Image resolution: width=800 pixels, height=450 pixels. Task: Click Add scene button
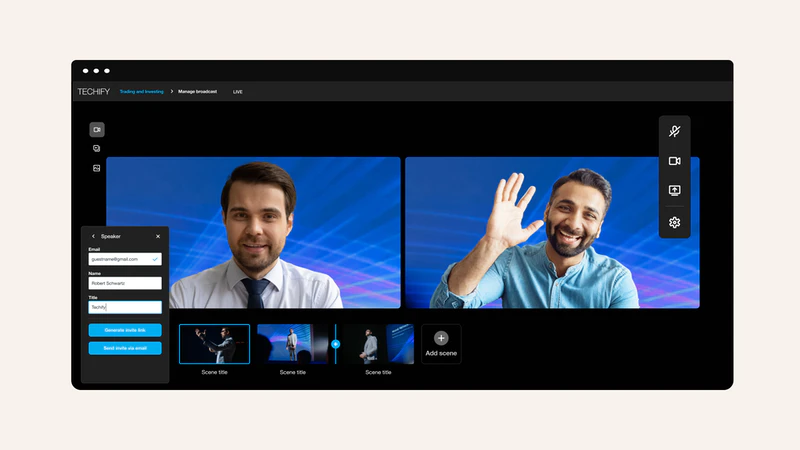tap(441, 344)
